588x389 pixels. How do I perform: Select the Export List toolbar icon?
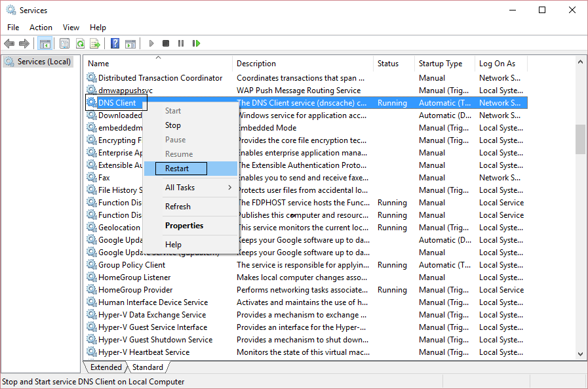tap(94, 43)
